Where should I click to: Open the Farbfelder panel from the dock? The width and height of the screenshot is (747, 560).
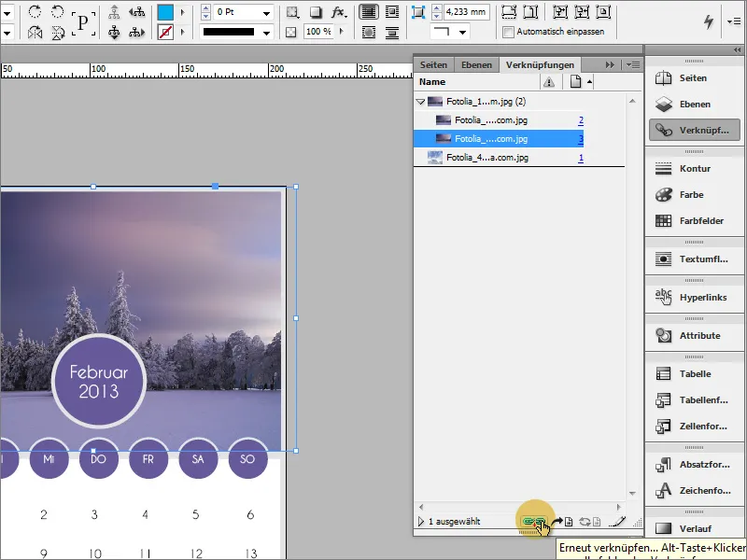click(694, 221)
